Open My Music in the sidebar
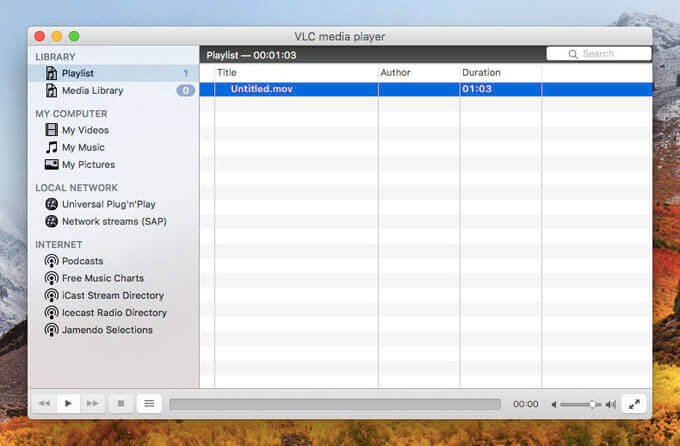Viewport: 680px width, 446px height. click(113, 147)
